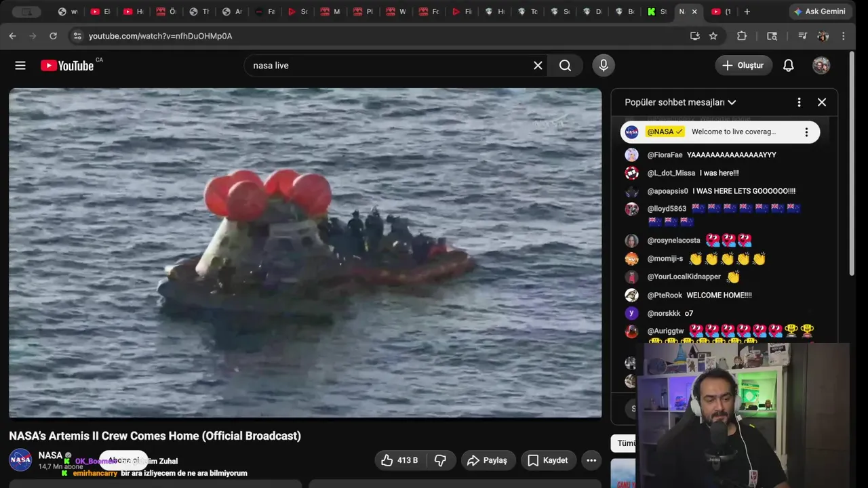This screenshot has height=488, width=868.
Task: Click the @rosynelacosta chat message
Action: pos(719,240)
